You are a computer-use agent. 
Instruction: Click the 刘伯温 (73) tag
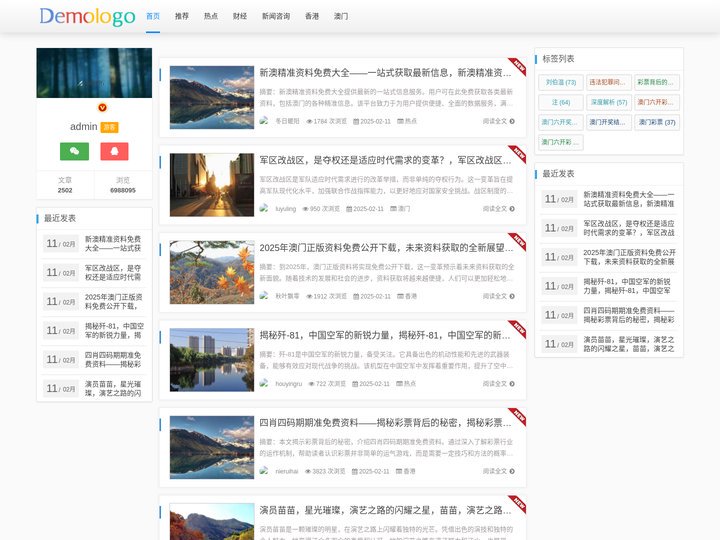coord(561,83)
